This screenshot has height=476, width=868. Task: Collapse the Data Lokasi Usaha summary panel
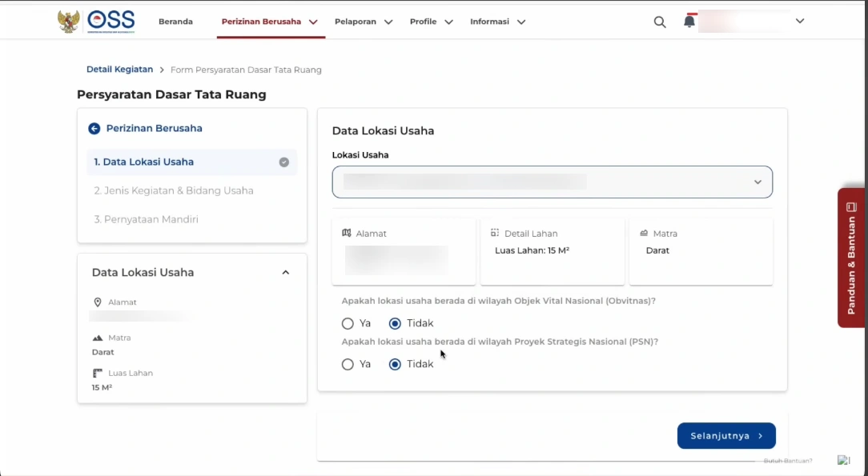[x=286, y=273]
